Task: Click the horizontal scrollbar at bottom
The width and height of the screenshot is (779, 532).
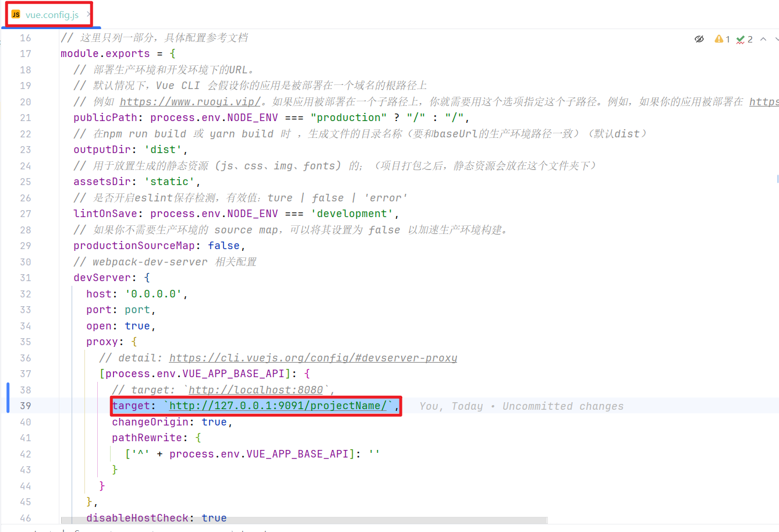Action: [303, 520]
